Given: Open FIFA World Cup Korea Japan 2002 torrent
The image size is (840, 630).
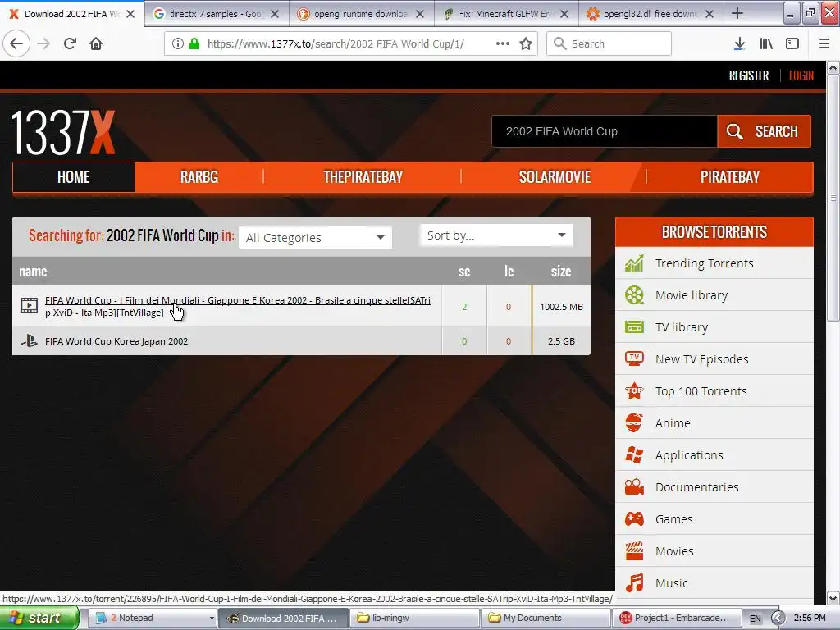Looking at the screenshot, I should 116,340.
